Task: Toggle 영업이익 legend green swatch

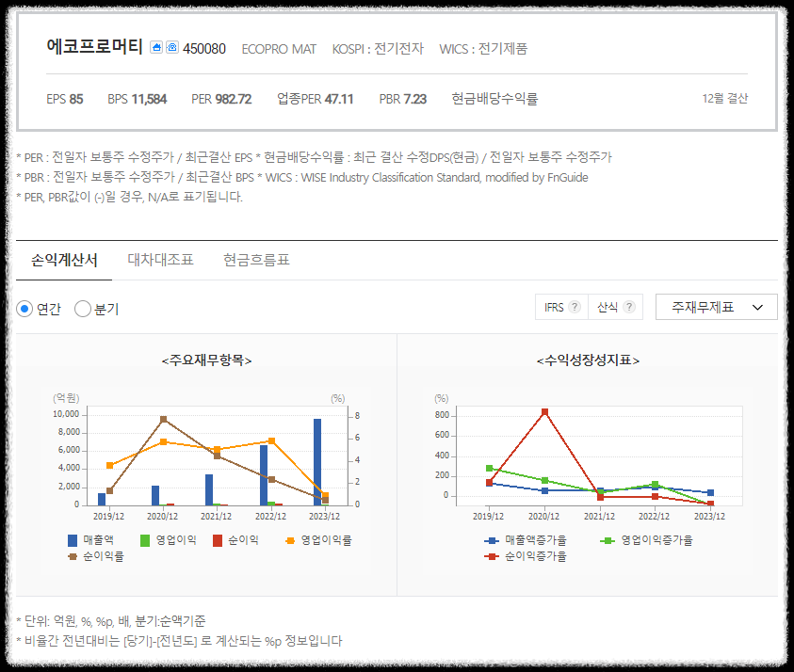Action: coord(145,540)
